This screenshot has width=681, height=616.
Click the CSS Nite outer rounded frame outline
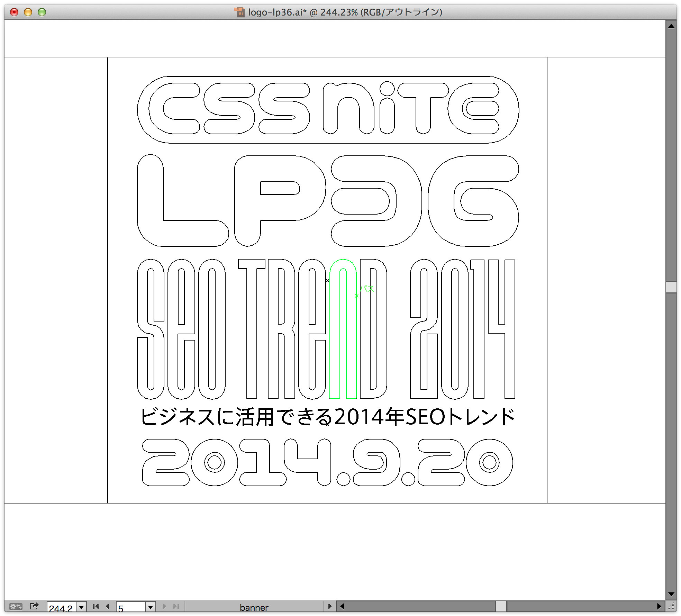tap(328, 76)
